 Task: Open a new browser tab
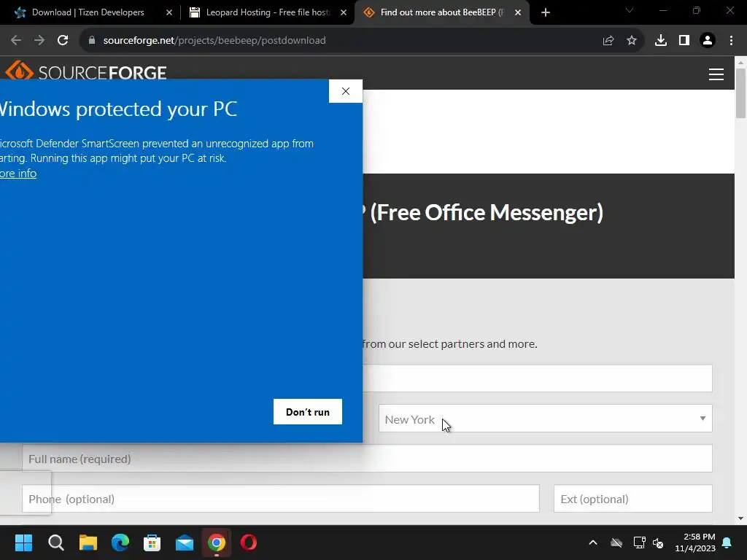pyautogui.click(x=546, y=12)
